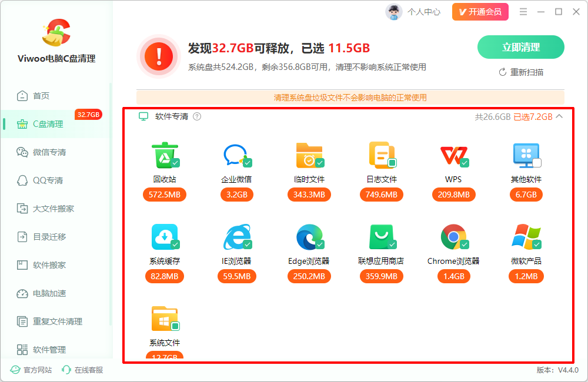Open the hamburger menu in title bar

[523, 12]
